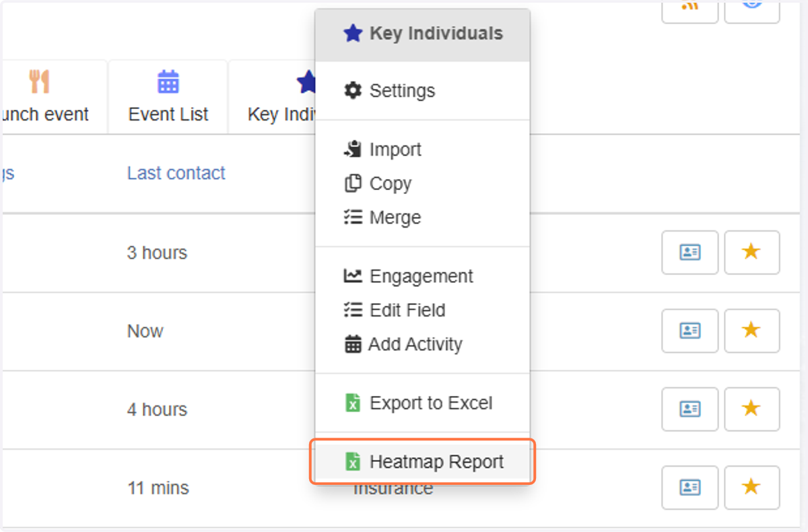Image resolution: width=808 pixels, height=532 pixels.
Task: Choose Edit Field menu option
Action: [423, 310]
